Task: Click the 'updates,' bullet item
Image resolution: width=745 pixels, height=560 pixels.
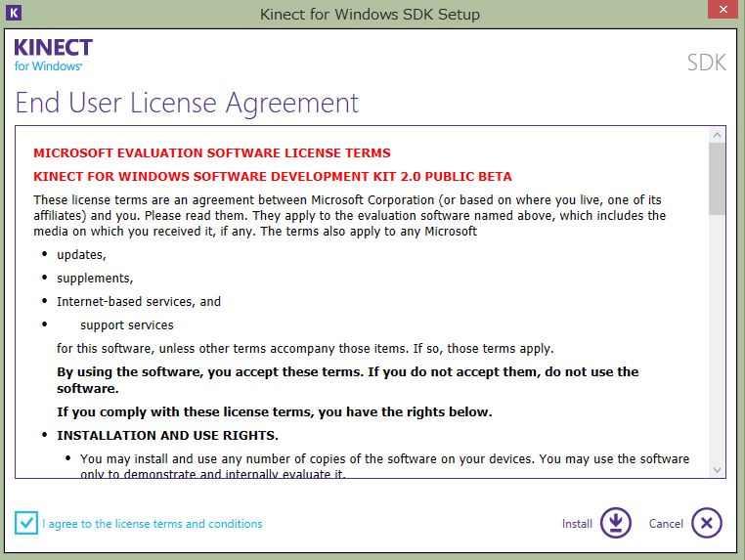Action: point(81,254)
